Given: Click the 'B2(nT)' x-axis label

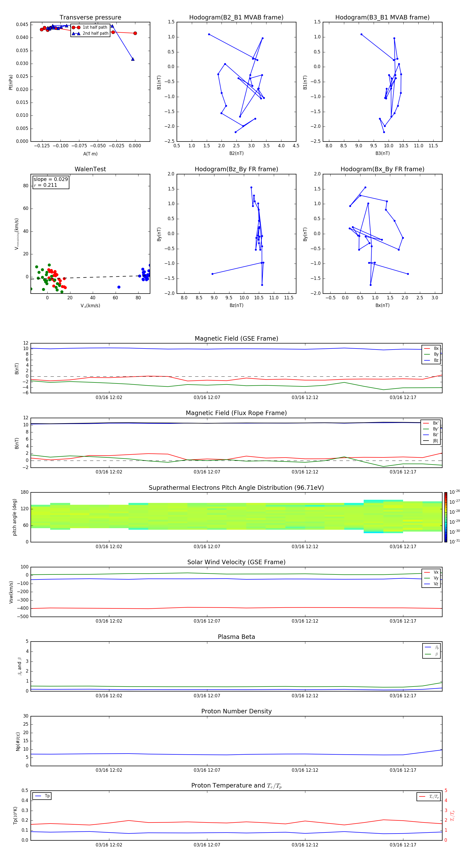Looking at the screenshot, I should pos(236,153).
